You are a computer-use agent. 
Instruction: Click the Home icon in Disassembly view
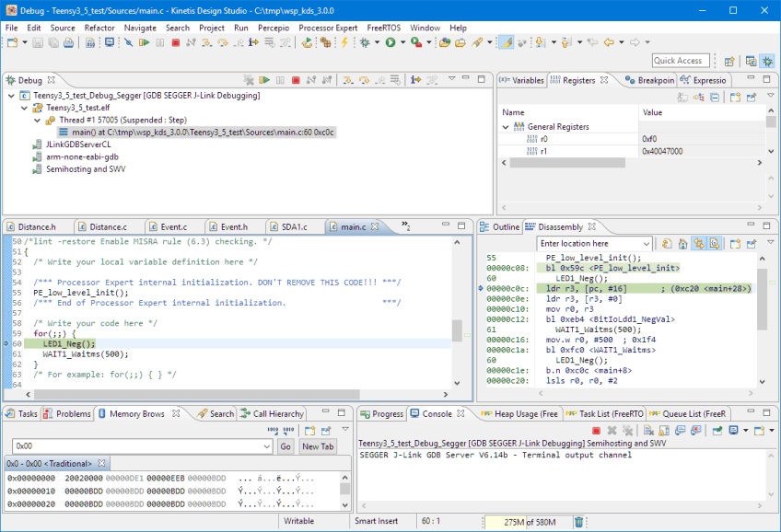(x=682, y=243)
